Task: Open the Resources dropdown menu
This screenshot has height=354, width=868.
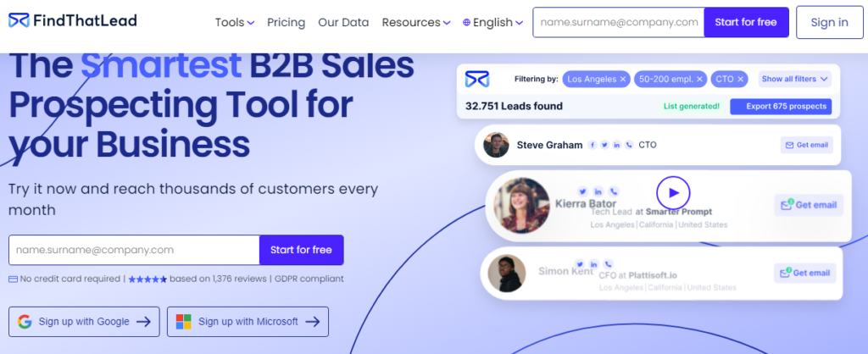Action: tap(416, 23)
